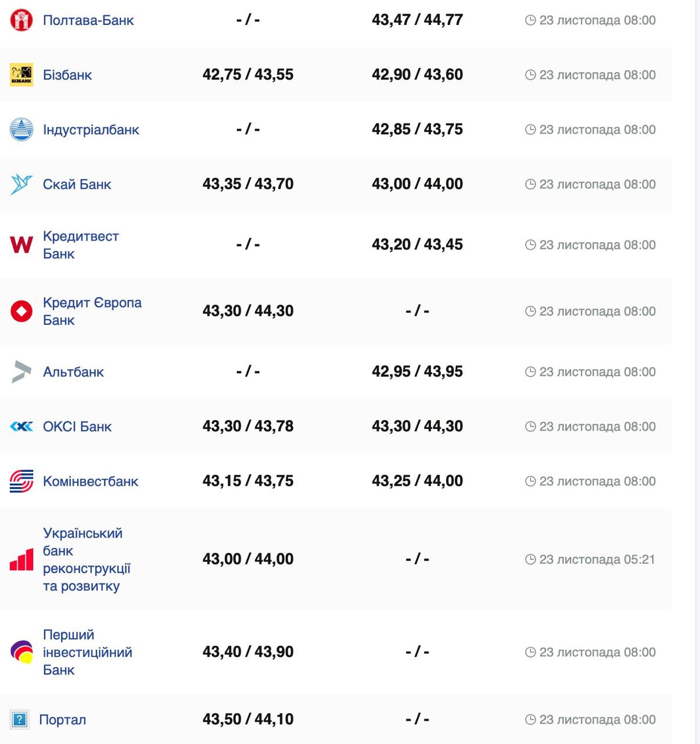Screen dimensions: 700x744
Task: Click the Портал question mark icon
Action: click(x=20, y=720)
